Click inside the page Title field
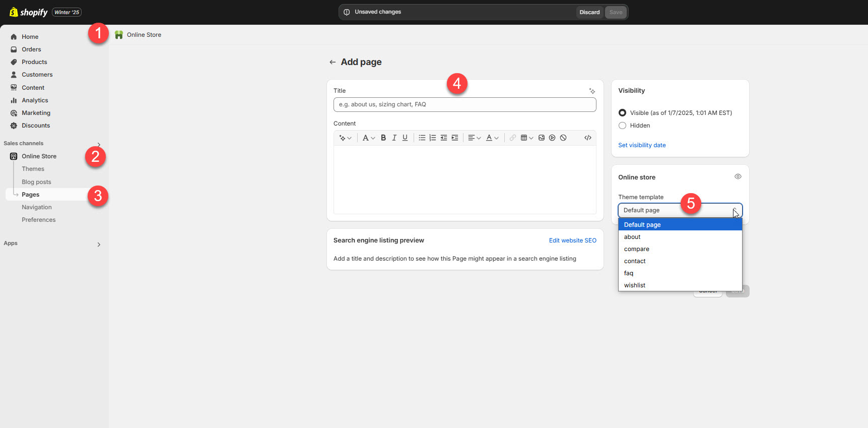Screen dimensions: 868x428 pyautogui.click(x=464, y=104)
